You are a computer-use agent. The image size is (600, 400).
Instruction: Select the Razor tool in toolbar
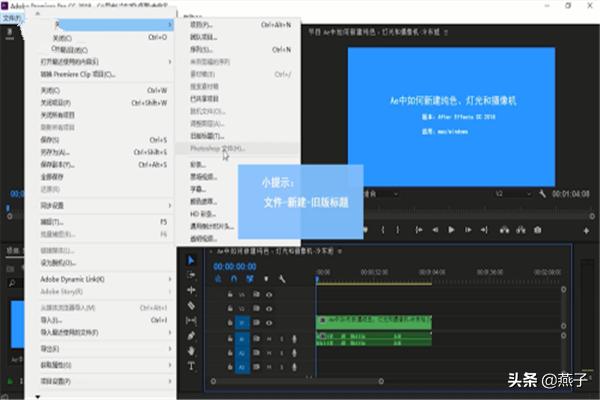192,305
